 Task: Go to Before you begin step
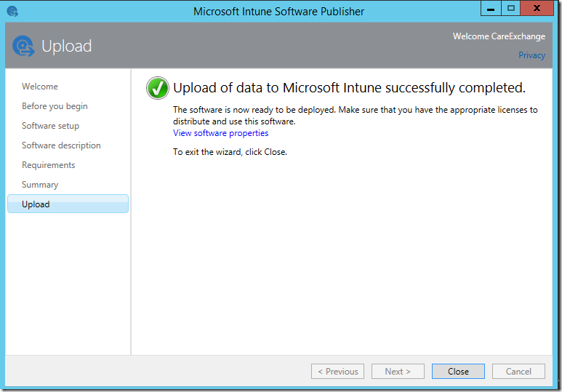pyautogui.click(x=55, y=106)
